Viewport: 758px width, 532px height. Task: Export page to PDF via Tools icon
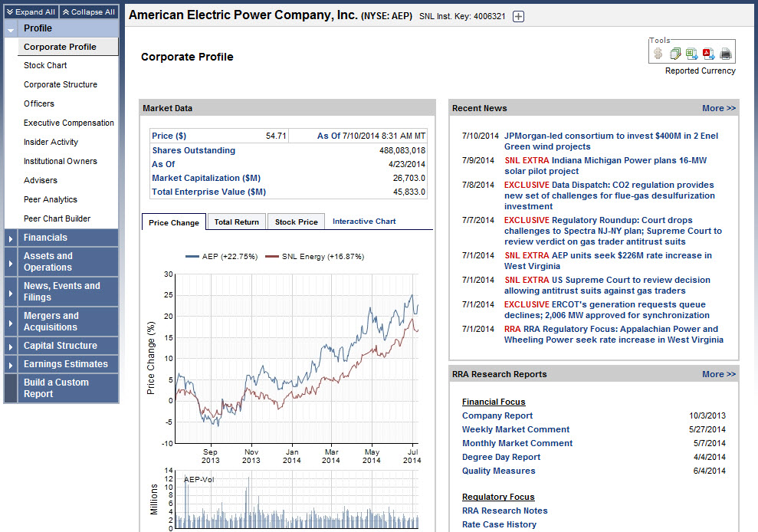click(x=708, y=54)
